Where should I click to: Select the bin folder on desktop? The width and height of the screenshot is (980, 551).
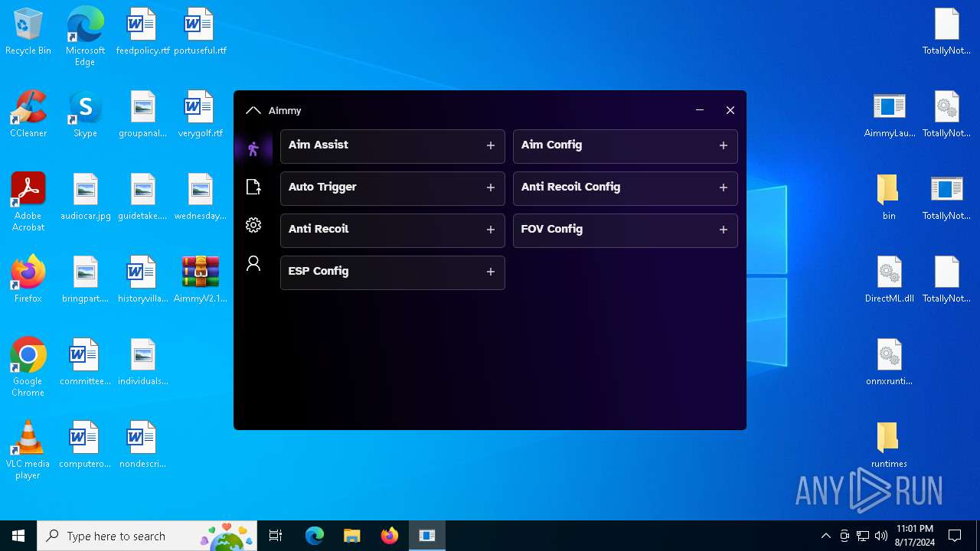click(889, 197)
